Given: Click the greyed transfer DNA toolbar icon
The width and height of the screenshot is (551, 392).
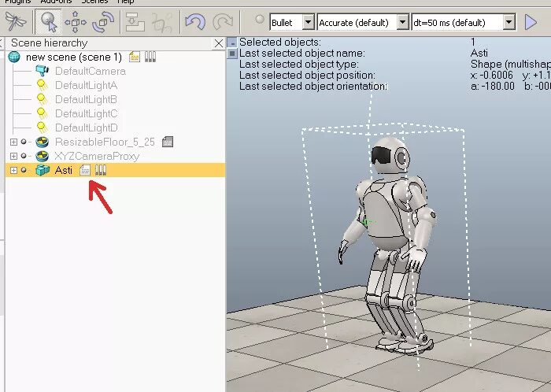Looking at the screenshot, I should coord(162,22).
